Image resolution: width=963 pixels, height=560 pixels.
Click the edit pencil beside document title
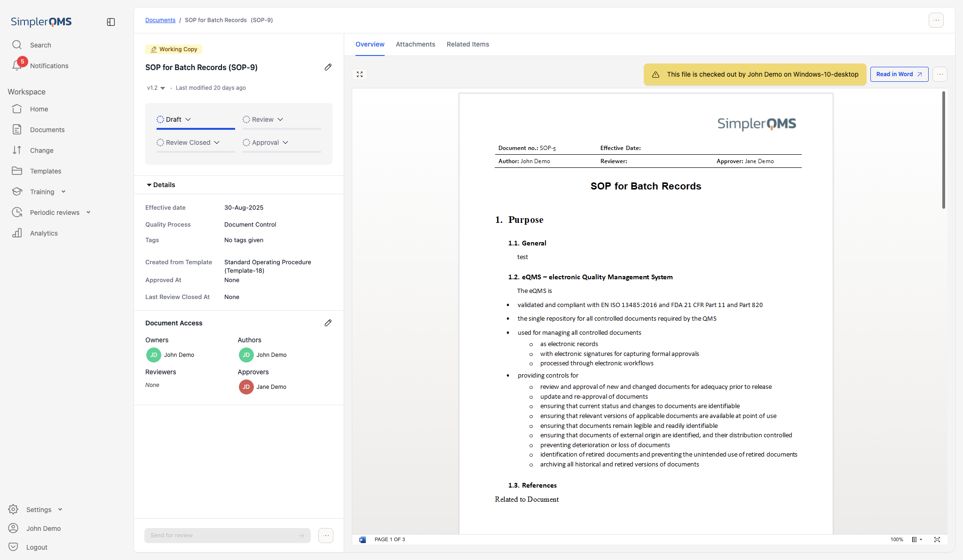click(x=328, y=67)
